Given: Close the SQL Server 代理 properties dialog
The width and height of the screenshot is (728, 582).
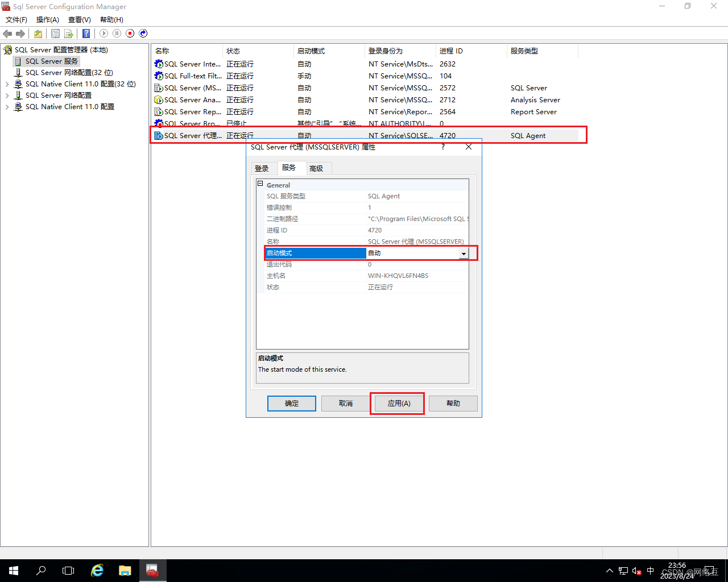Looking at the screenshot, I should point(469,147).
